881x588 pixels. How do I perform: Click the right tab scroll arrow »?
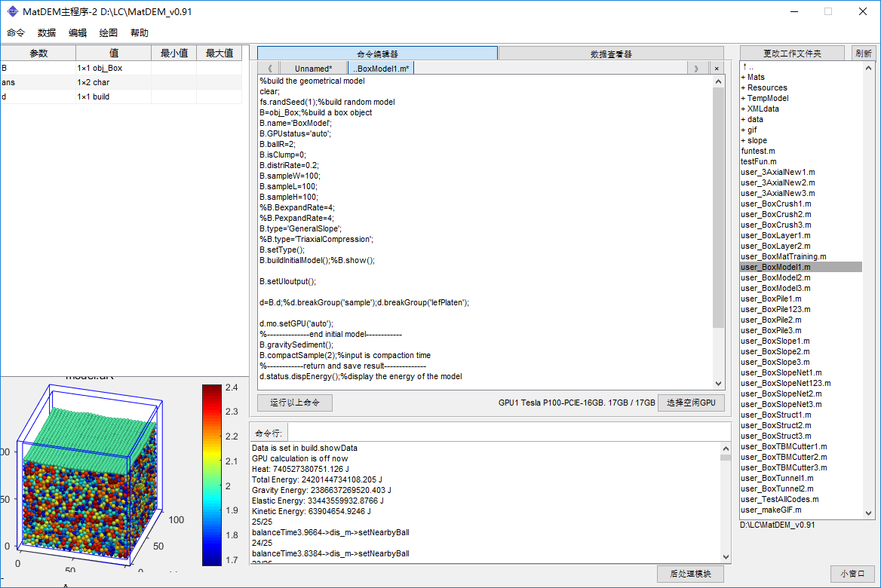(695, 69)
